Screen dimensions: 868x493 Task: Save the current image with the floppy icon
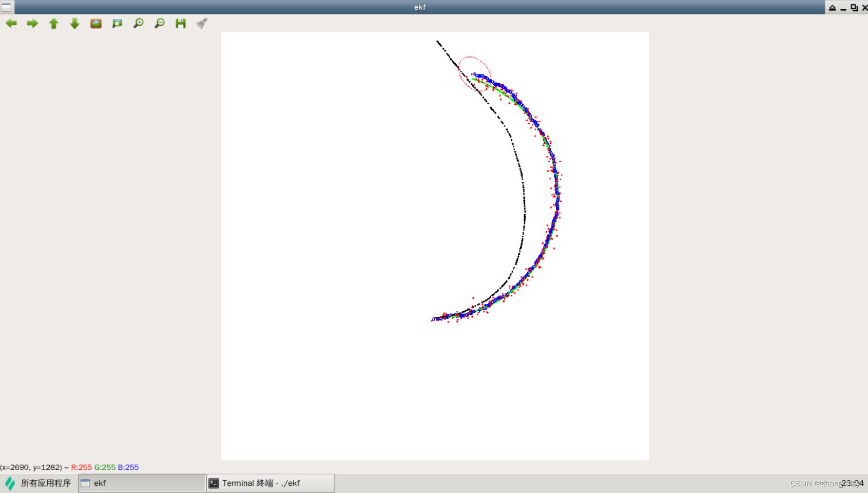point(181,24)
